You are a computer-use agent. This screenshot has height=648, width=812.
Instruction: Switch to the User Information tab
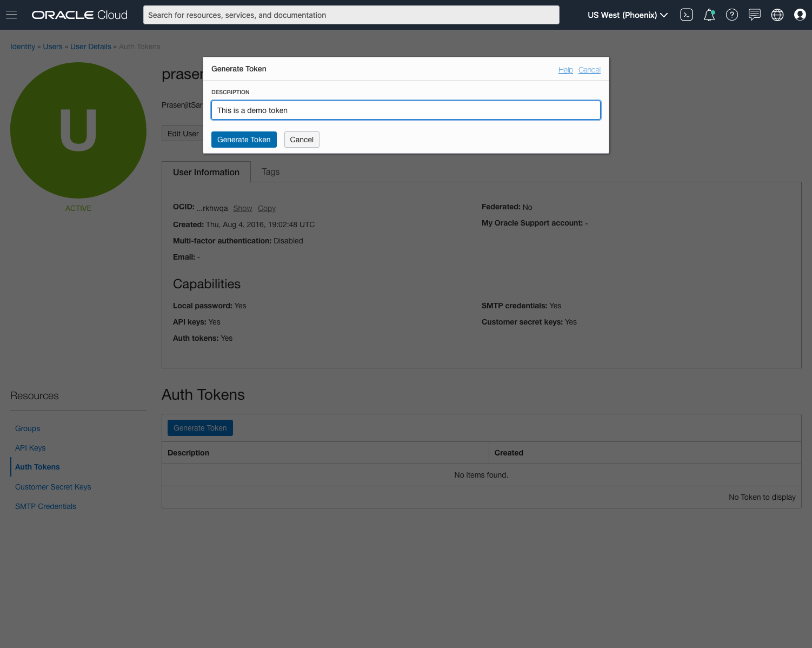pyautogui.click(x=206, y=172)
